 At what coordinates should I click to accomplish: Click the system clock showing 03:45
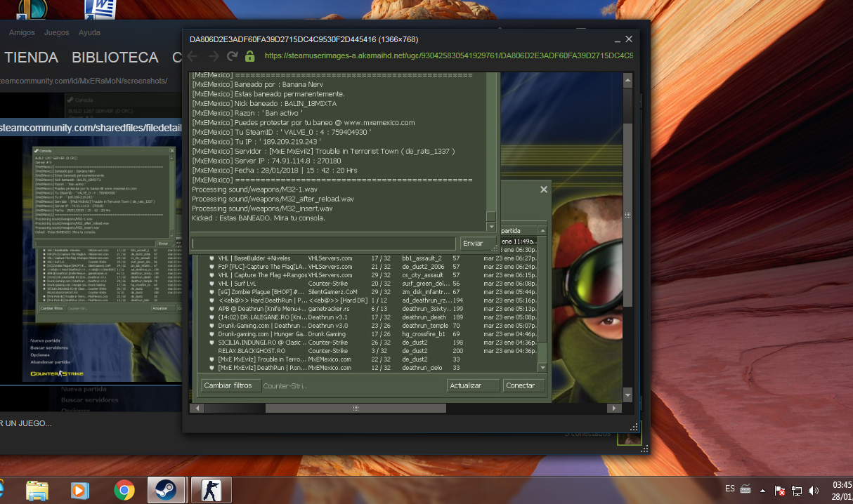point(842,485)
